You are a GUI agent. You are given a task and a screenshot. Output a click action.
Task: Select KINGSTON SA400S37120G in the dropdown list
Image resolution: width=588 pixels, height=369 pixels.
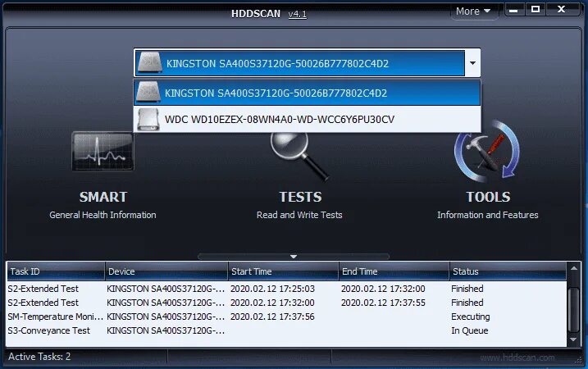pos(308,93)
